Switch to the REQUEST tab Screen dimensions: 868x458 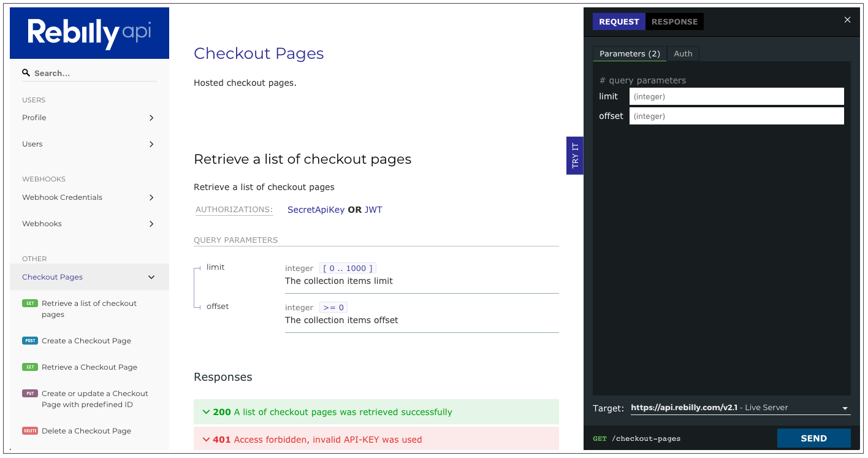pyautogui.click(x=619, y=21)
